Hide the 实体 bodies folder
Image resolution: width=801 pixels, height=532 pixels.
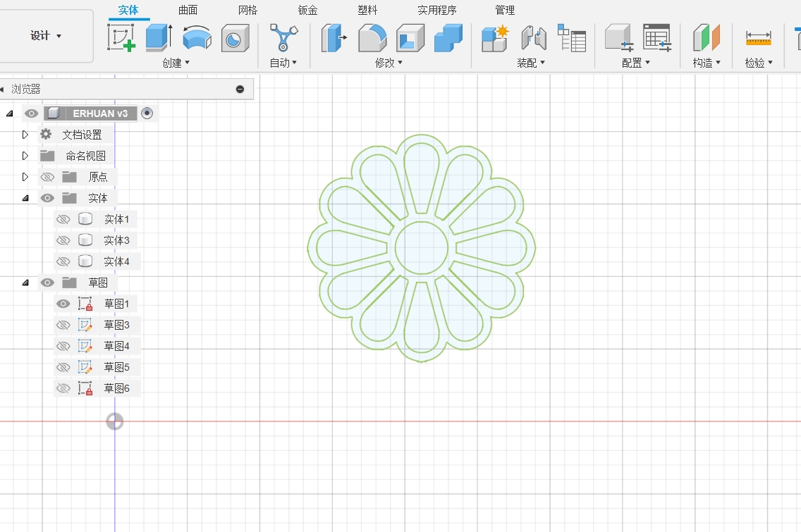pos(47,198)
